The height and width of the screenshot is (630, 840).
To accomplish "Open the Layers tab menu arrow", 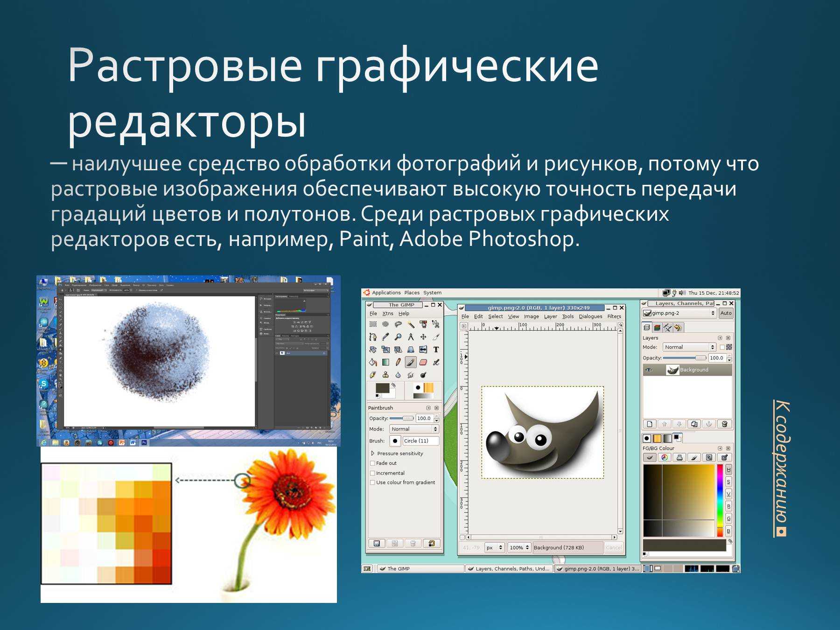I will point(720,338).
